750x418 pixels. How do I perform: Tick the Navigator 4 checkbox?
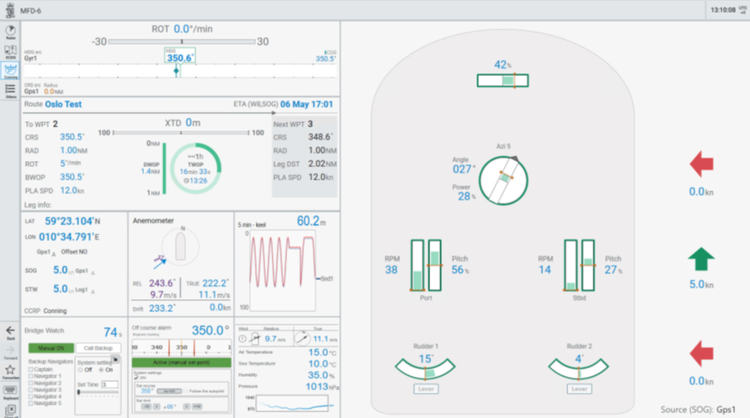click(x=31, y=396)
